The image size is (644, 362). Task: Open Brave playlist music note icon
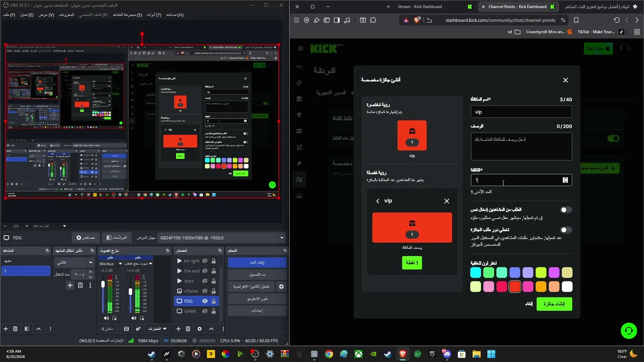pyautogui.click(x=347, y=20)
